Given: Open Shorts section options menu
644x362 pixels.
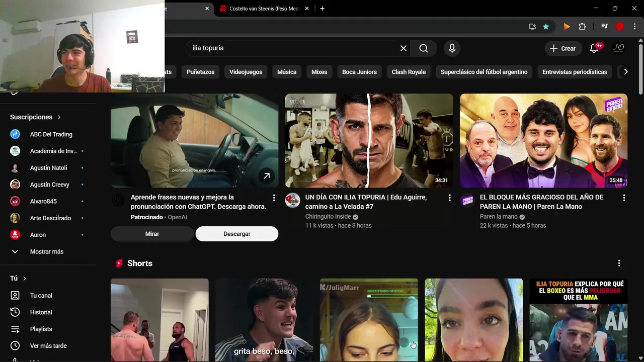Looking at the screenshot, I should (619, 263).
